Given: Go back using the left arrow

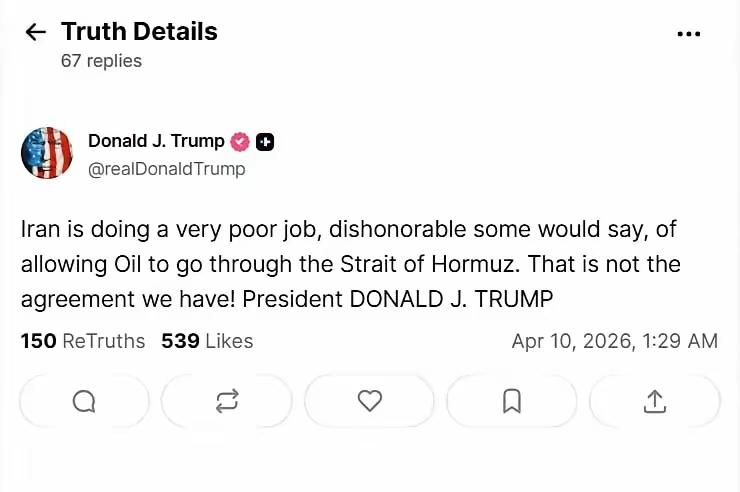Looking at the screenshot, I should 35,32.
